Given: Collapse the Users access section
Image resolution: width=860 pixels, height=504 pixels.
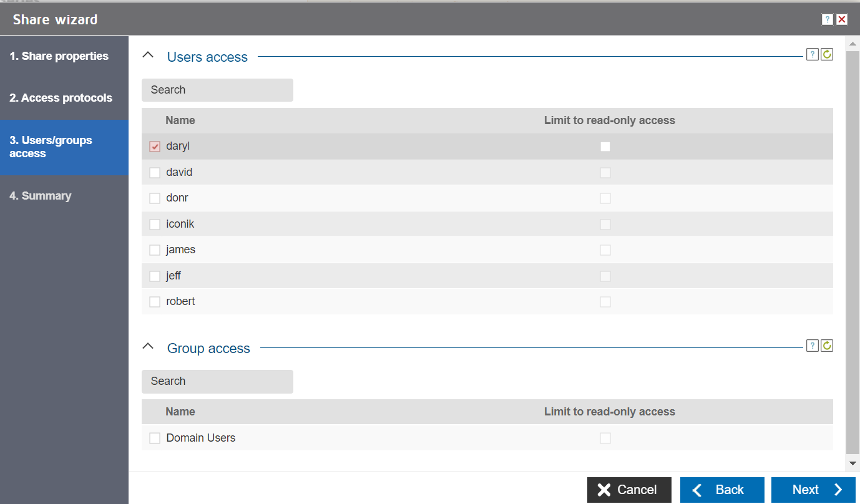Looking at the screenshot, I should 148,55.
